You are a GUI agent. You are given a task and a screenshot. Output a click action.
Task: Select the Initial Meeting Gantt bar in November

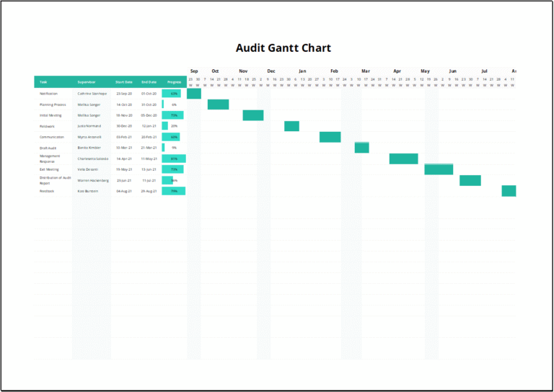pos(253,115)
